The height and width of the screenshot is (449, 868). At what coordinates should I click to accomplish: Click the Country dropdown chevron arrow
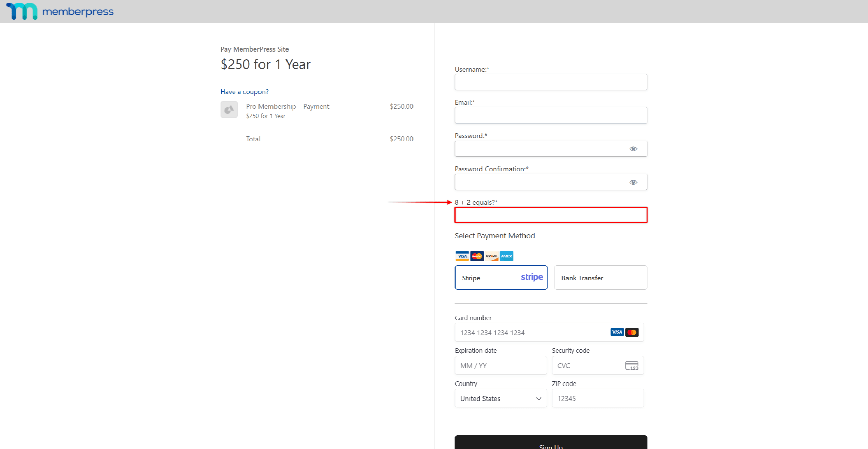[x=538, y=399]
